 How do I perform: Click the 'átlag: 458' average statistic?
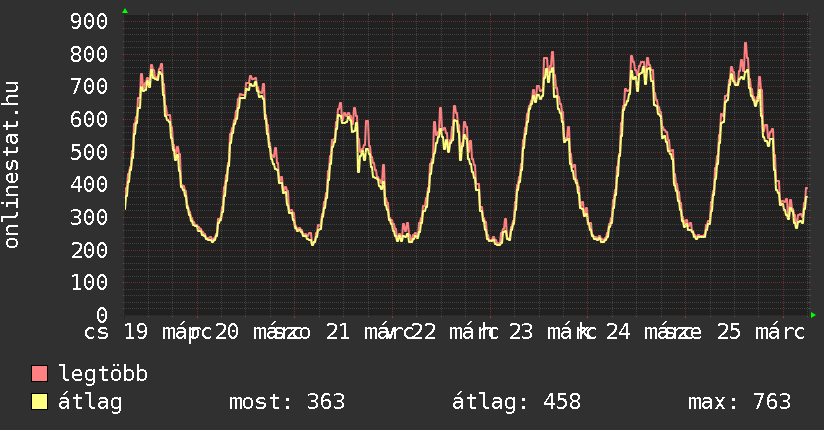(516, 402)
